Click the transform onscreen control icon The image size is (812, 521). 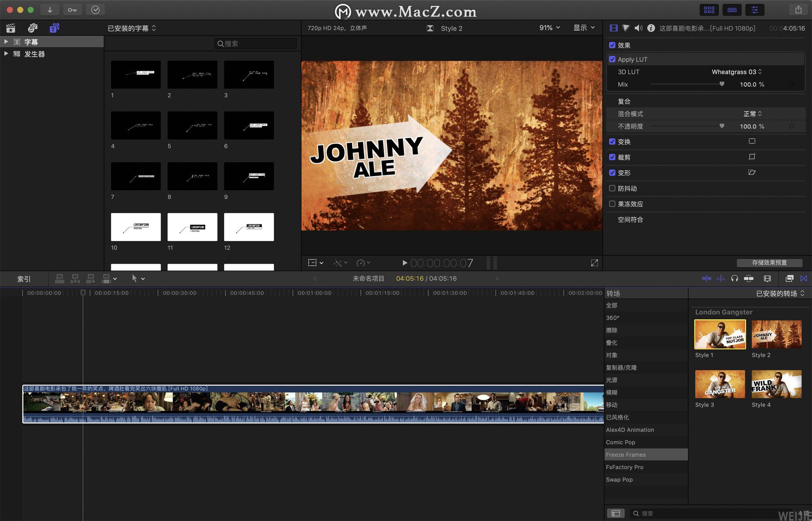(x=752, y=141)
